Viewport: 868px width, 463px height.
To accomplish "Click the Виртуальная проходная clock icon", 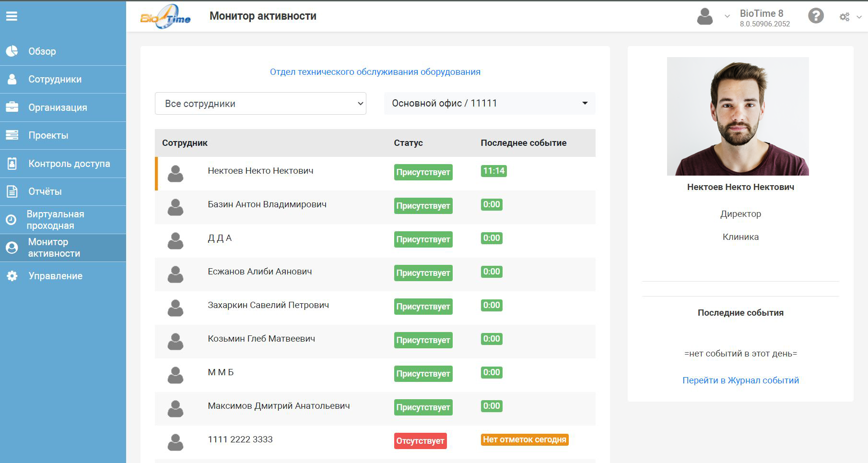I will point(11,220).
